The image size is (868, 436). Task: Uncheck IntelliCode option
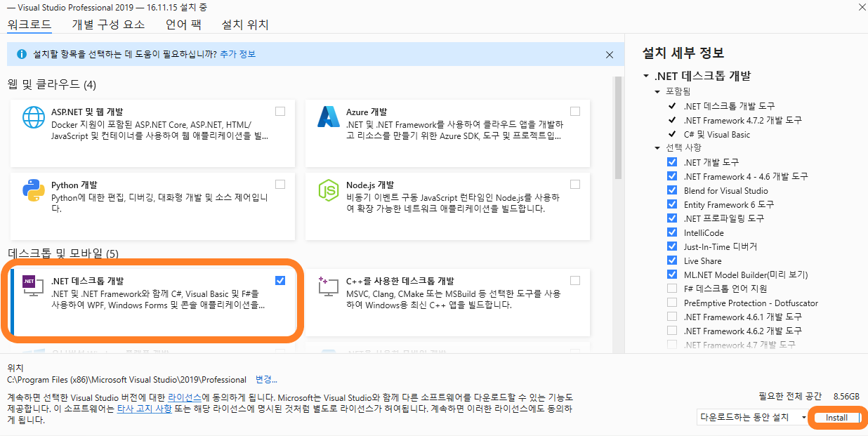672,232
